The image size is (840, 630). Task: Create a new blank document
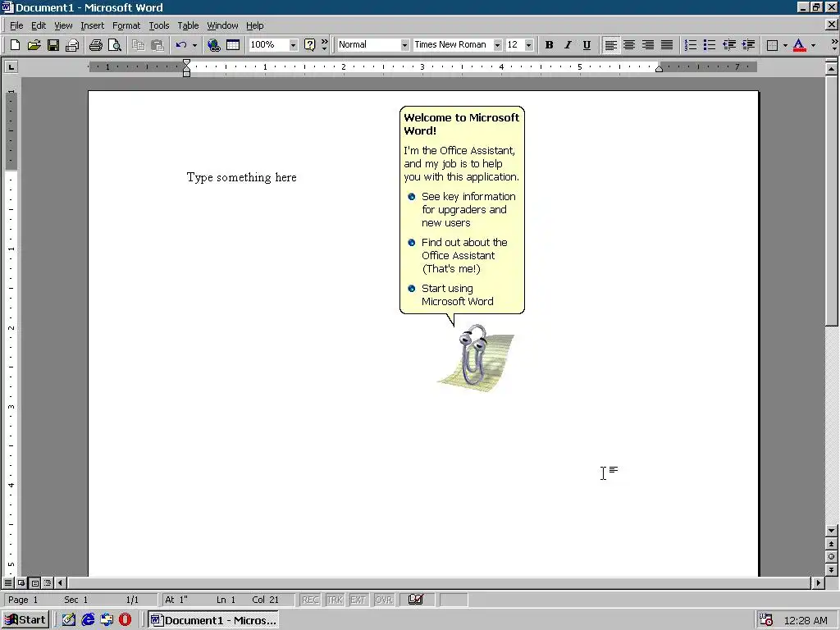(15, 45)
